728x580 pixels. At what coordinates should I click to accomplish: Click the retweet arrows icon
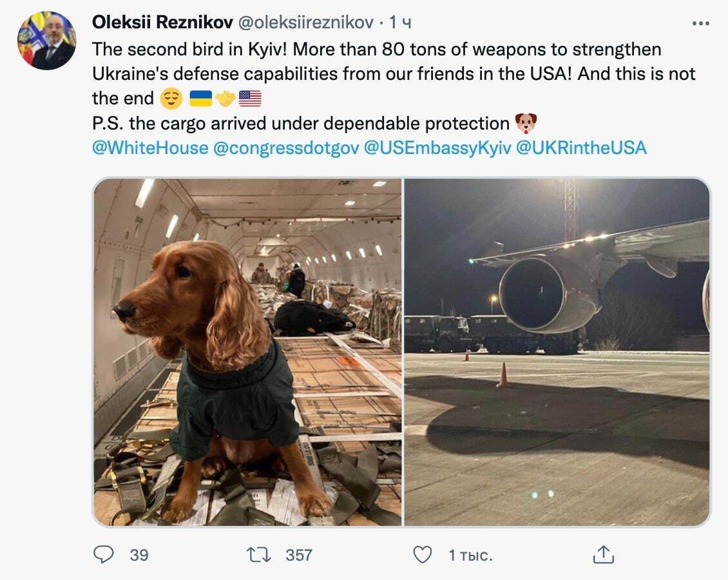260,554
